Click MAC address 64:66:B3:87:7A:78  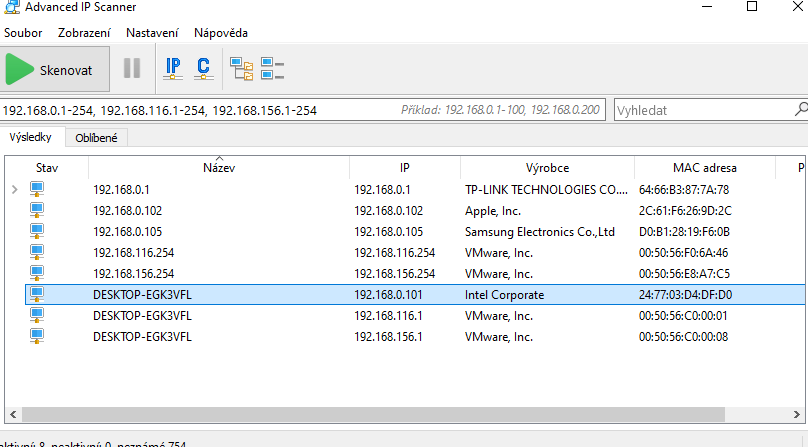pos(684,190)
